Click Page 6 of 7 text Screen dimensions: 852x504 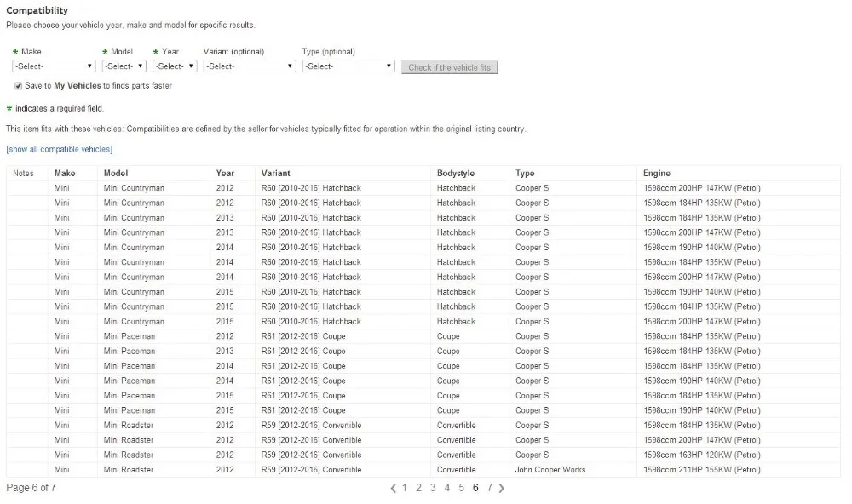[x=31, y=488]
